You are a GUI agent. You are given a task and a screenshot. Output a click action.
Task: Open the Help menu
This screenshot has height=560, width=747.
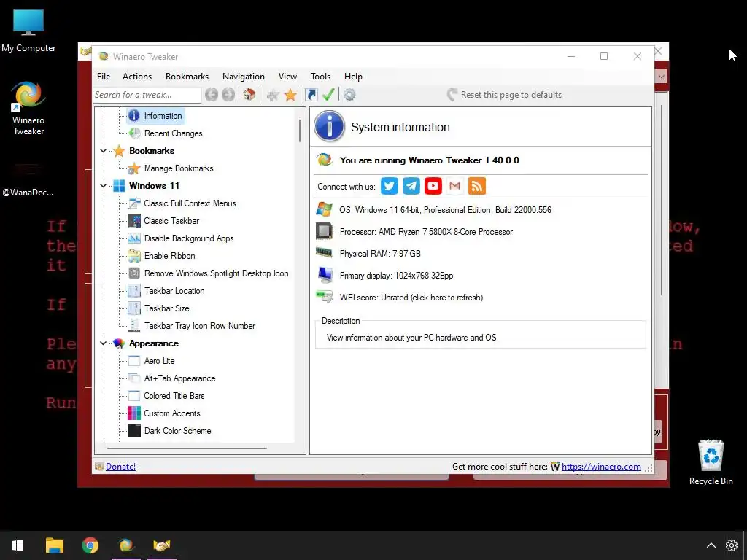click(x=354, y=76)
